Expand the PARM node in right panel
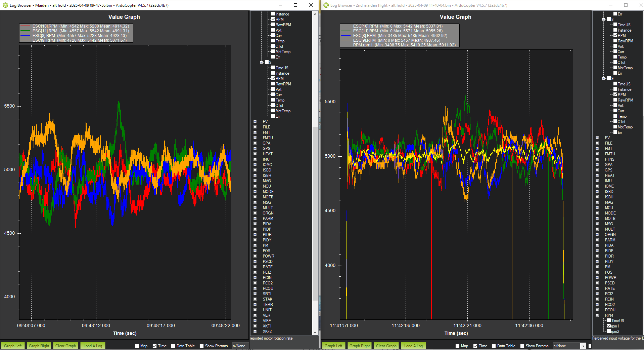This screenshot has height=350, width=644. [597, 240]
